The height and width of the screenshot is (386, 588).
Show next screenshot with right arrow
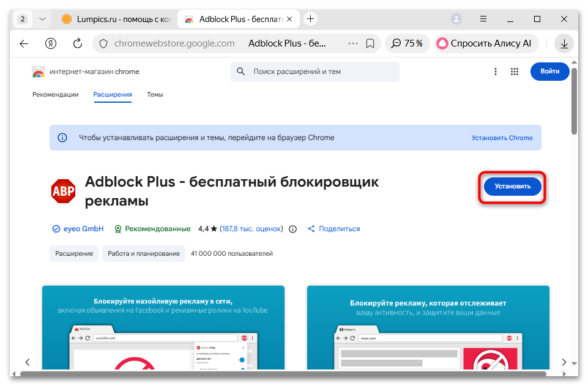pos(564,362)
